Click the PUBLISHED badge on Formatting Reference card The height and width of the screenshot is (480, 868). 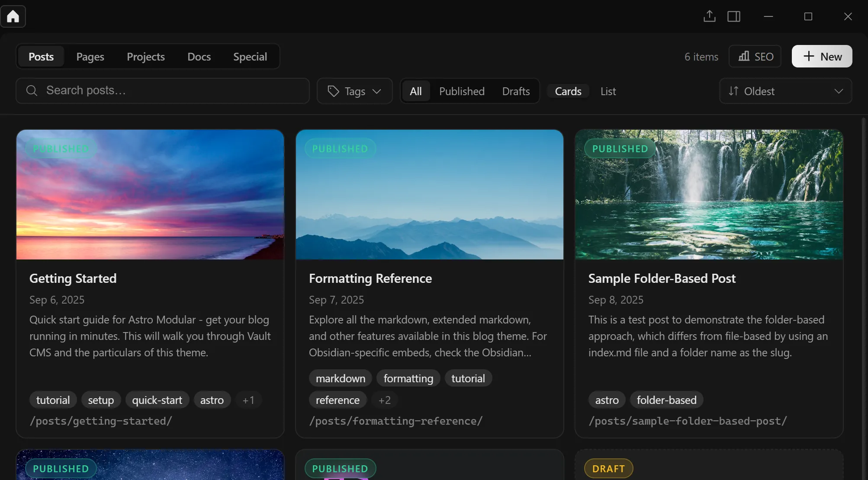(340, 149)
